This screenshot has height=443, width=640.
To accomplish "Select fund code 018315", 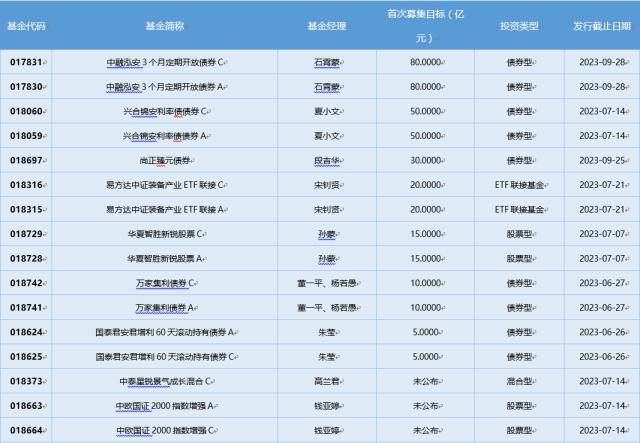I will pyautogui.click(x=26, y=209).
